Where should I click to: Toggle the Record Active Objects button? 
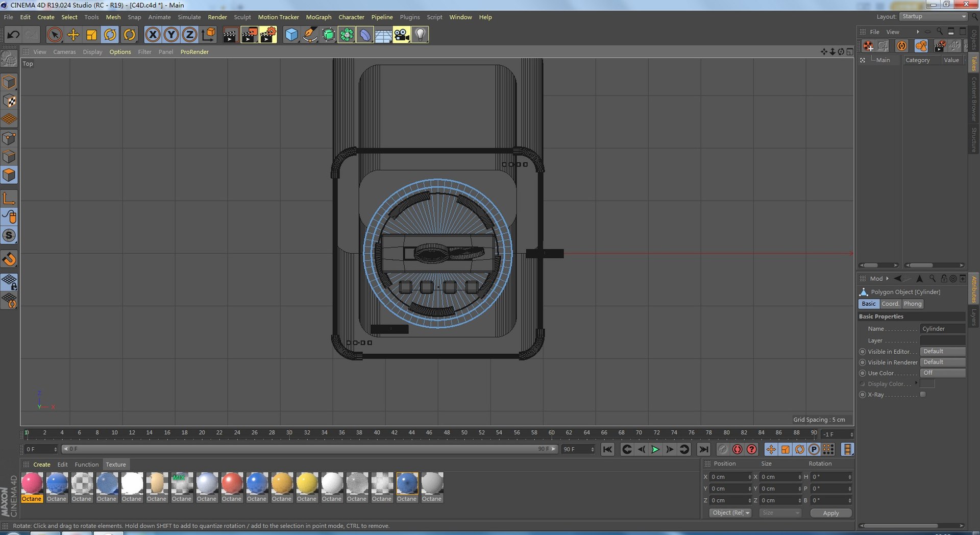click(x=737, y=449)
